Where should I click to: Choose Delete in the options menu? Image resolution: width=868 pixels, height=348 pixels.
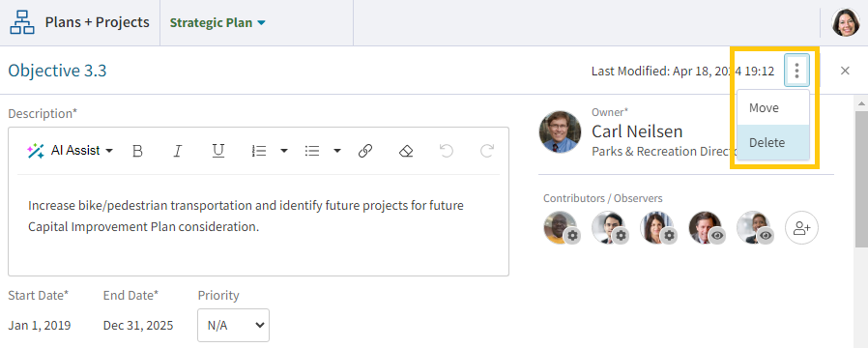click(773, 143)
